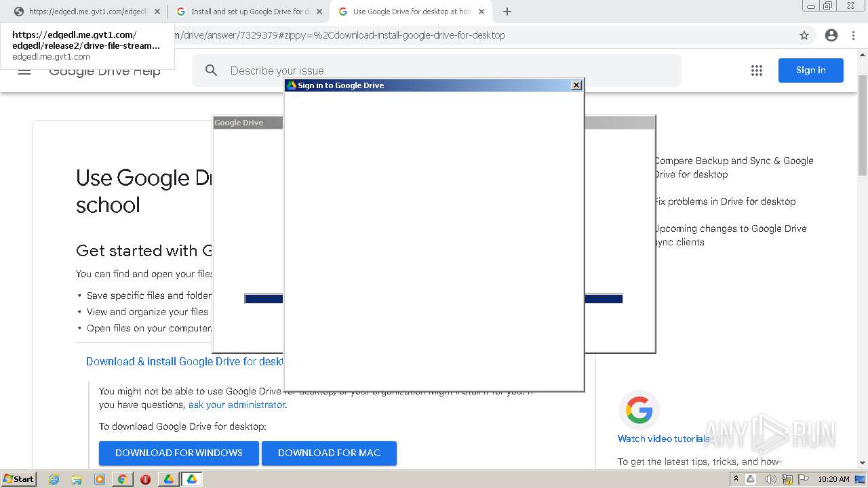Open Windows Explorer folder from taskbar
This screenshot has width=868, height=488.
(x=77, y=479)
